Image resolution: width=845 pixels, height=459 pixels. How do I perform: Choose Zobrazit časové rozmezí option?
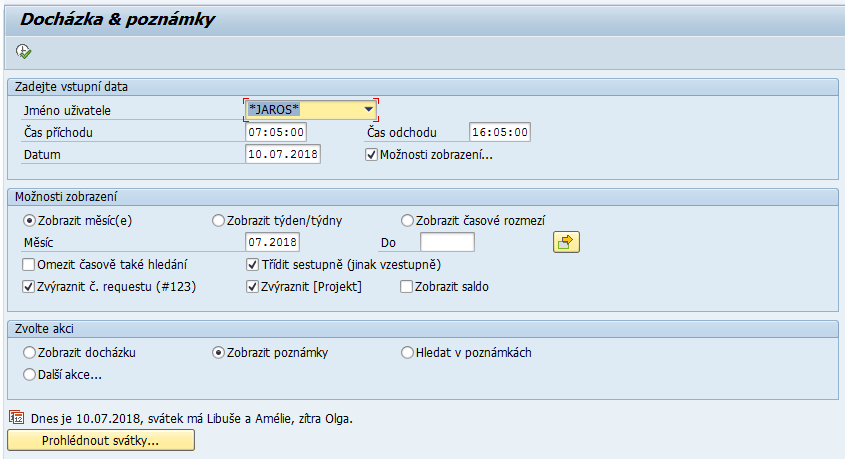[x=407, y=221]
